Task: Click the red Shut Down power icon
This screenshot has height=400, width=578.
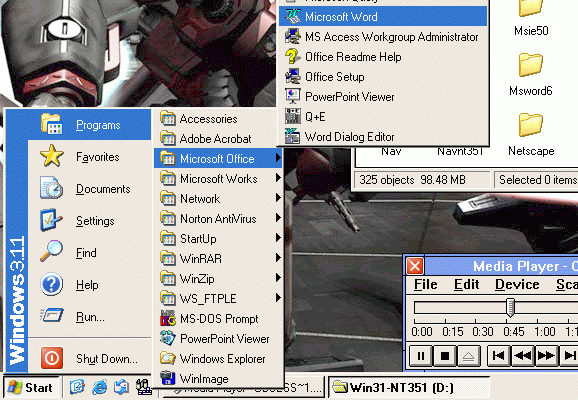Action: 52,358
